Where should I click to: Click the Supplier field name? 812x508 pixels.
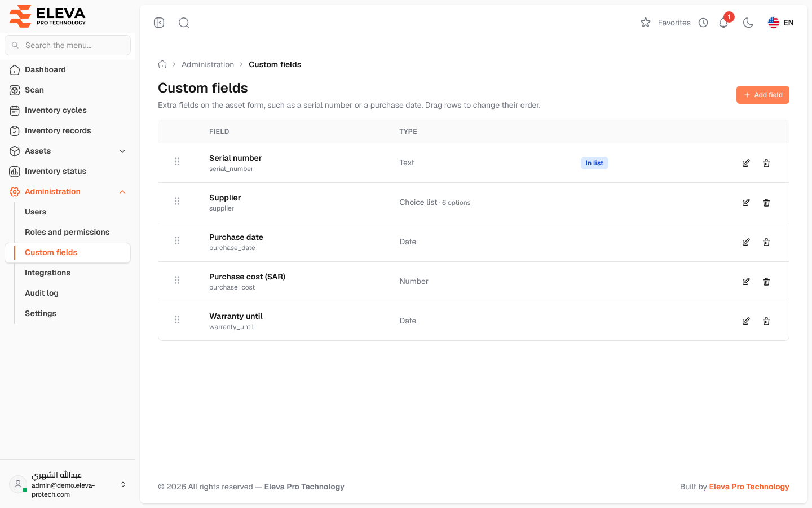coord(225,198)
